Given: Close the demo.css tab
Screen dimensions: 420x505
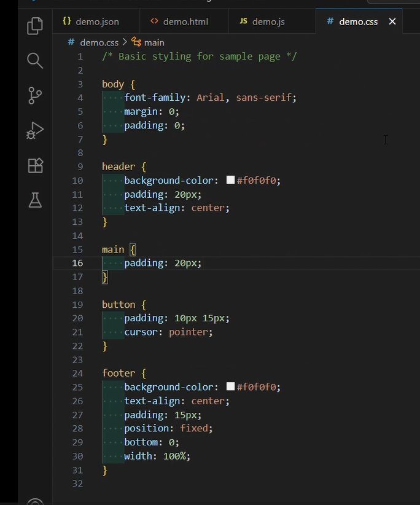Looking at the screenshot, I should 392,22.
